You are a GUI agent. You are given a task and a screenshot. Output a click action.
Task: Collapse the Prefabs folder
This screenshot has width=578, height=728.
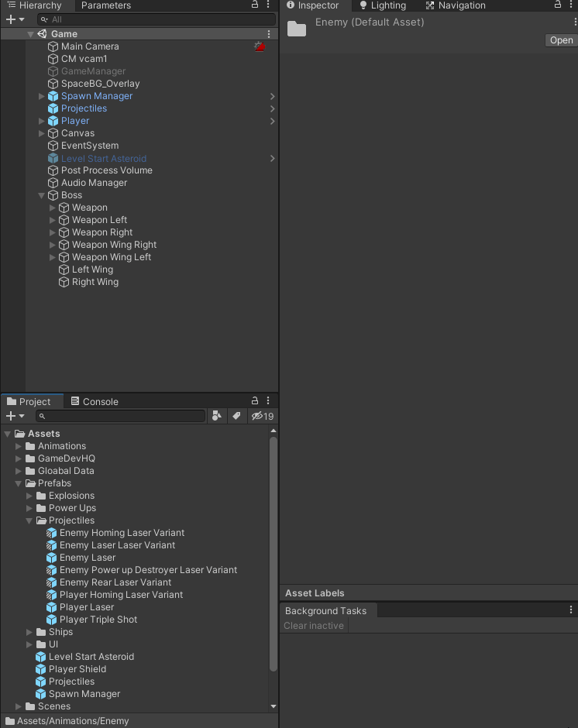point(19,483)
